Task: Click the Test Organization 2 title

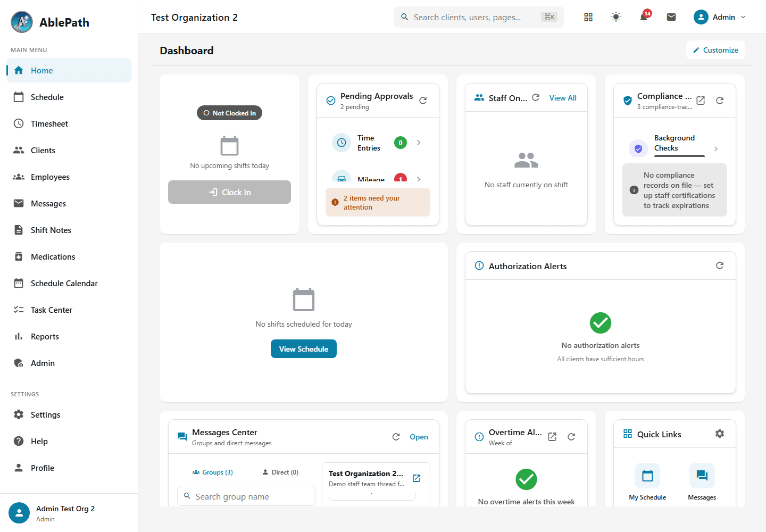Action: (194, 17)
